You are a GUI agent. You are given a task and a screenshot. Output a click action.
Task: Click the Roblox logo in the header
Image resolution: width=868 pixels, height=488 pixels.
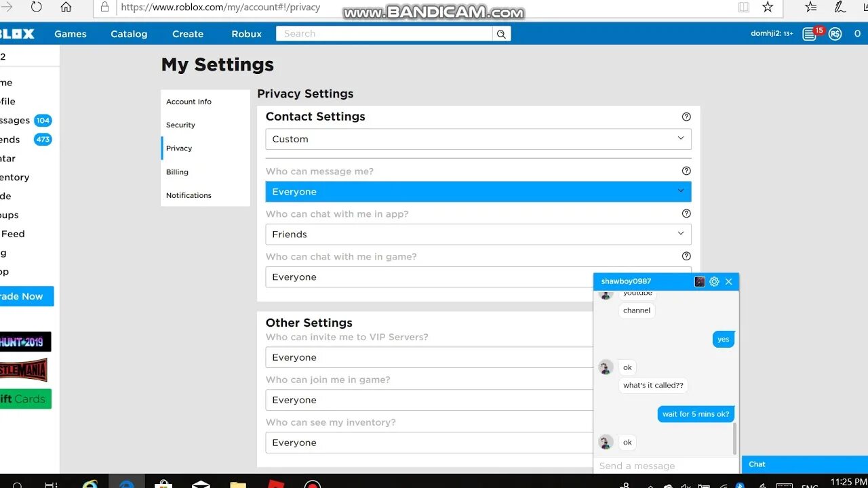coord(17,34)
